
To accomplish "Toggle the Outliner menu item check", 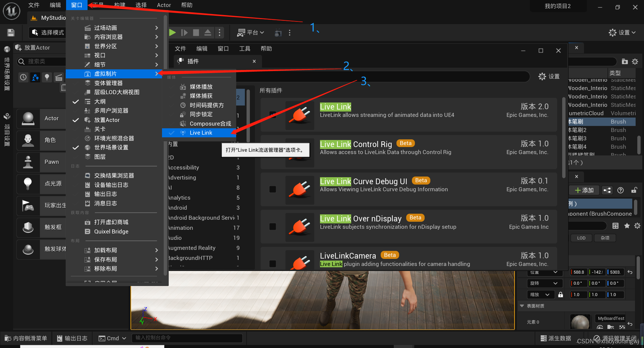I will pos(114,101).
